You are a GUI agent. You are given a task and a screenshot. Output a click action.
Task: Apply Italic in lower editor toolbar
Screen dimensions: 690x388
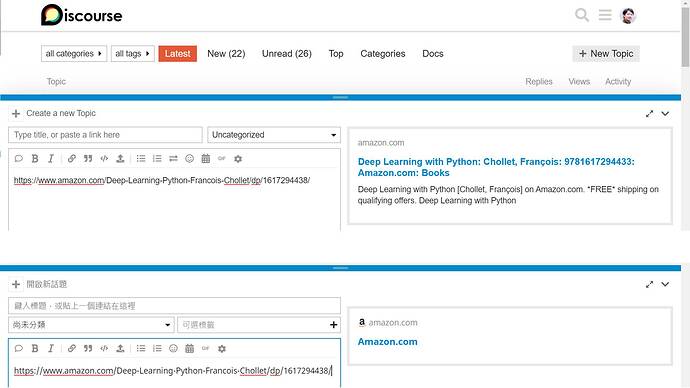(51, 348)
